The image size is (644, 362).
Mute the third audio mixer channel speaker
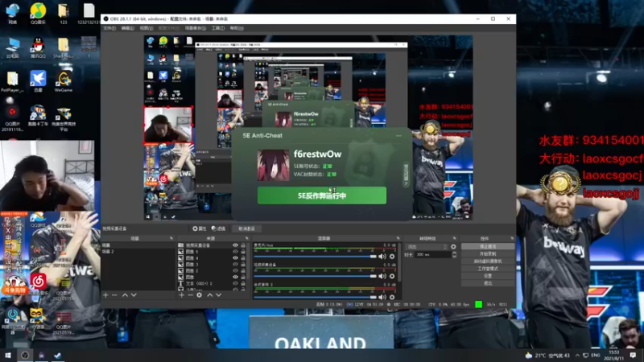[x=382, y=296]
